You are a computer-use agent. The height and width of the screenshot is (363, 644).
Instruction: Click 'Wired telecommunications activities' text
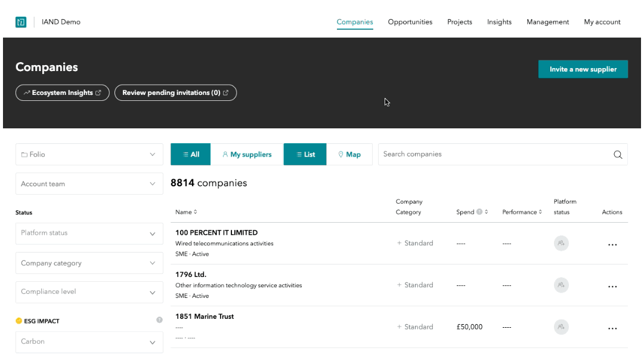pyautogui.click(x=224, y=244)
